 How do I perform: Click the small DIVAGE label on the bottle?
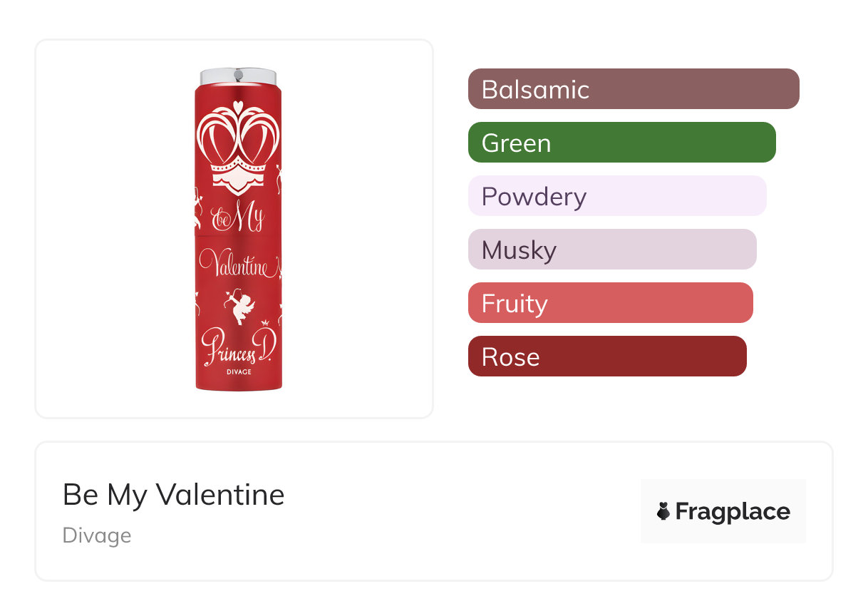238,372
